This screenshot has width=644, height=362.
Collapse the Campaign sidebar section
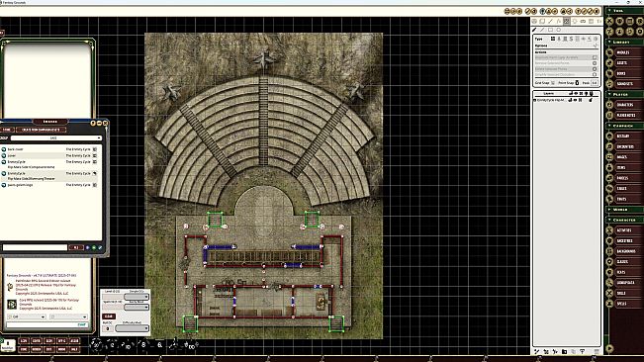(609, 126)
